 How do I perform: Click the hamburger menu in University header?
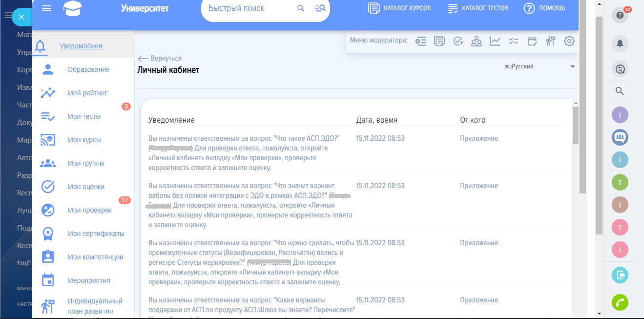tap(46, 8)
